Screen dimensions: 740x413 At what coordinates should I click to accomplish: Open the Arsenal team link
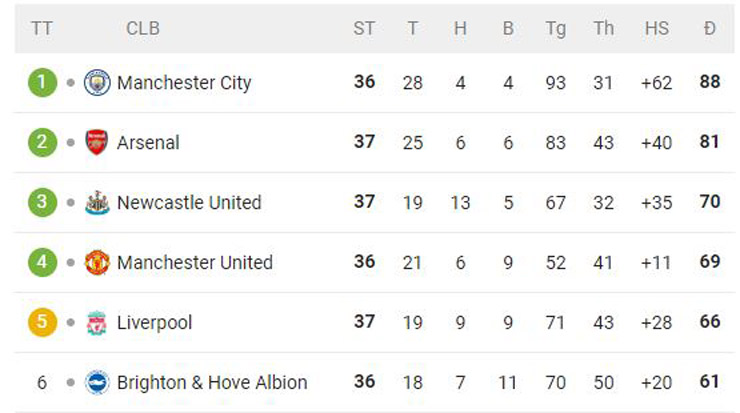pos(148,142)
